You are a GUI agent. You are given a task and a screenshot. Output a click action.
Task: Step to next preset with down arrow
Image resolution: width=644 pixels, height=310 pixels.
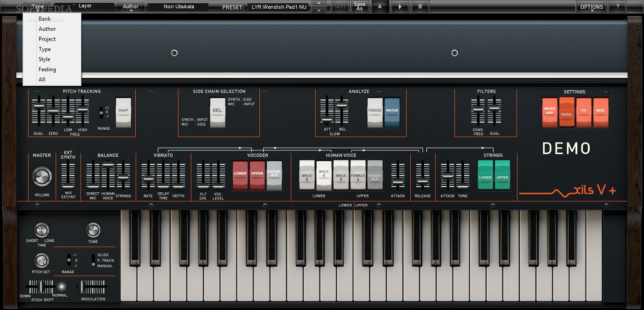point(318,10)
